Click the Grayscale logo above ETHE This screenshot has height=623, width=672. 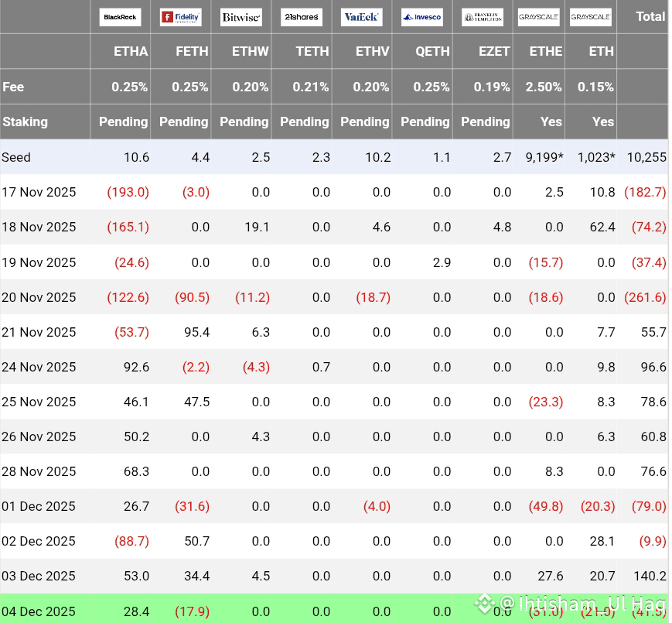coord(539,18)
